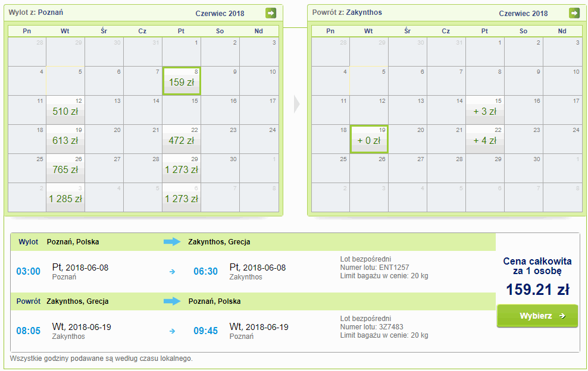Screen dimensions: 588x371
Task: Select June 19 return at + 0 zł
Action: pos(369,139)
